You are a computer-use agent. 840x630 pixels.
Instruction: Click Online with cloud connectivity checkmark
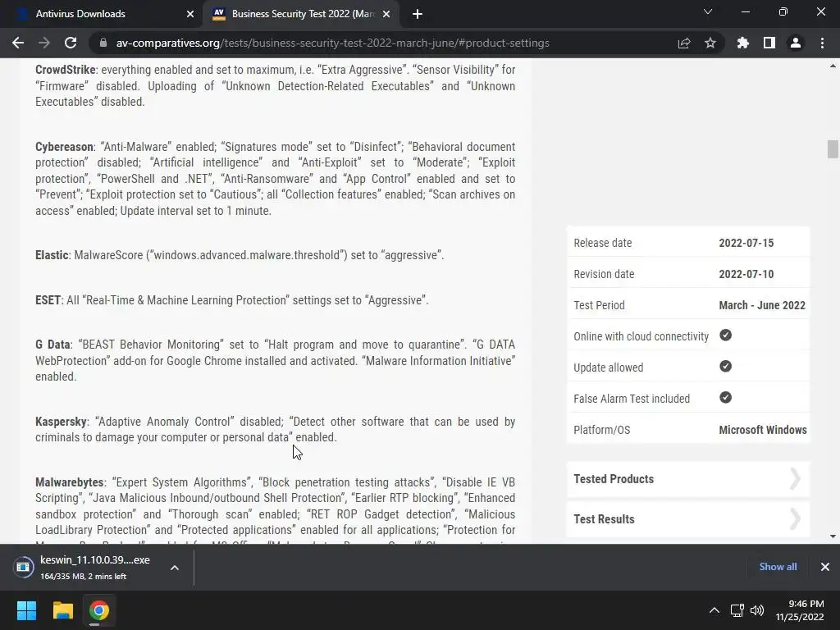(725, 336)
